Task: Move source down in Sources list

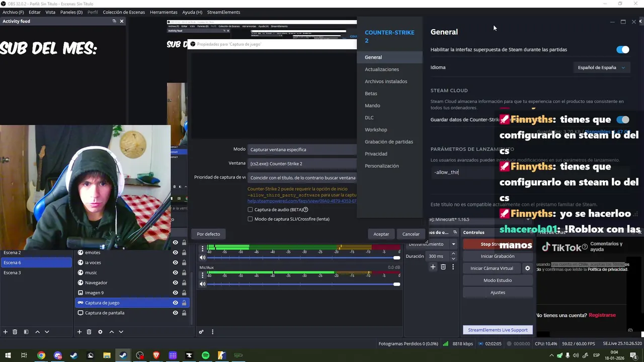Action: [121, 332]
